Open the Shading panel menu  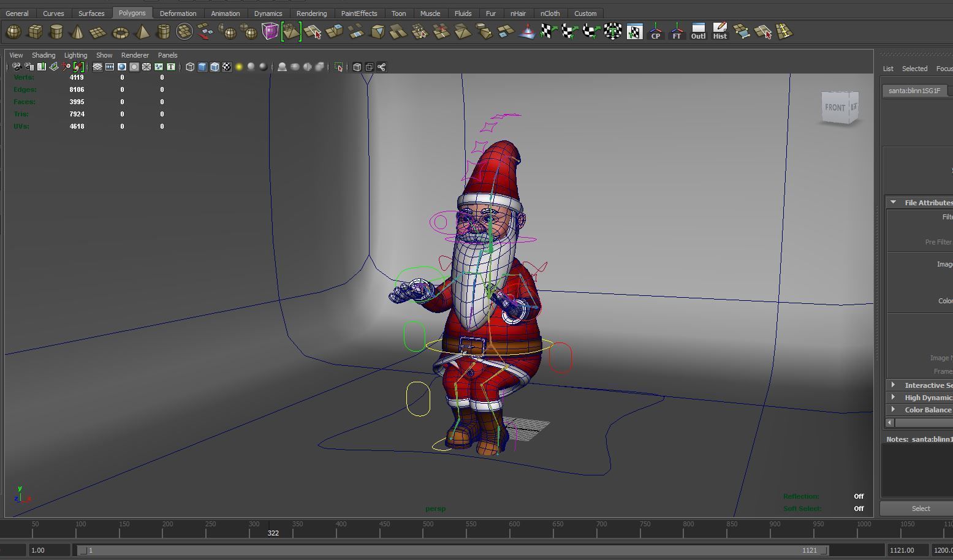tap(44, 55)
